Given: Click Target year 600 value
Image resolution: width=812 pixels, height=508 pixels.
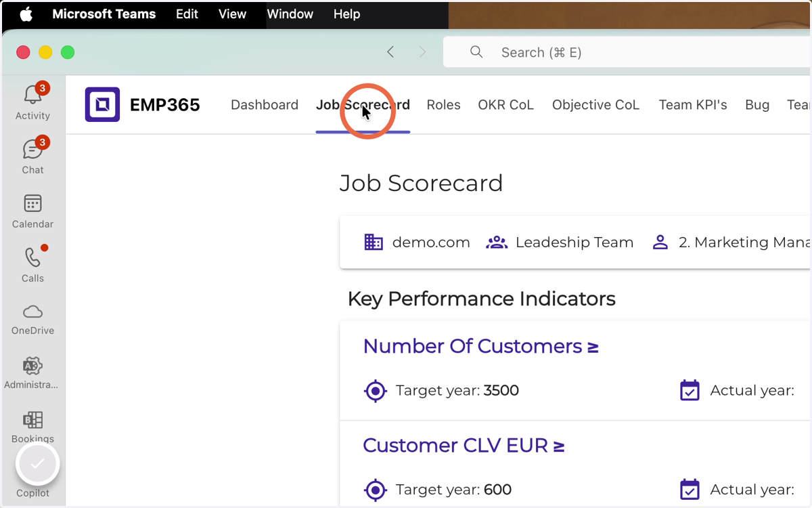Looking at the screenshot, I should 498,490.
